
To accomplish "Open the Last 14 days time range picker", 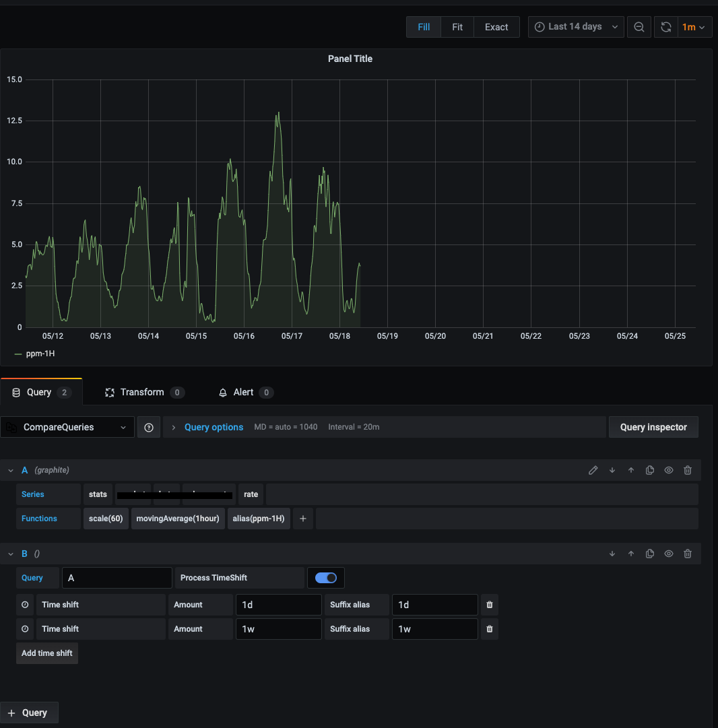I will (576, 26).
